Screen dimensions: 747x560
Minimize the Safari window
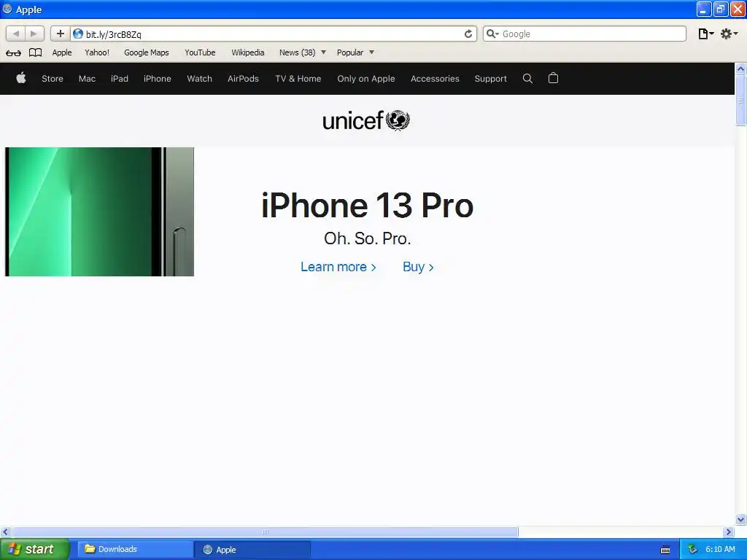click(704, 9)
